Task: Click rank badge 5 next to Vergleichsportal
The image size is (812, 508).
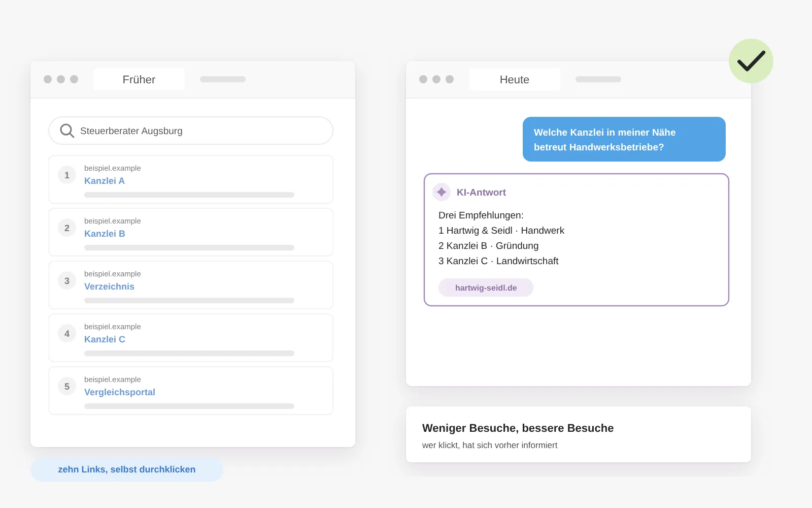Action: 67,386
